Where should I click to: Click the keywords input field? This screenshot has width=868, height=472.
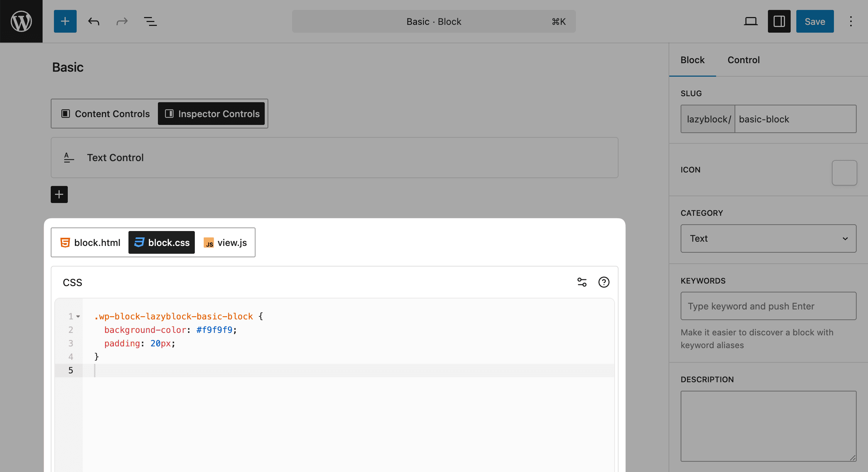point(768,306)
